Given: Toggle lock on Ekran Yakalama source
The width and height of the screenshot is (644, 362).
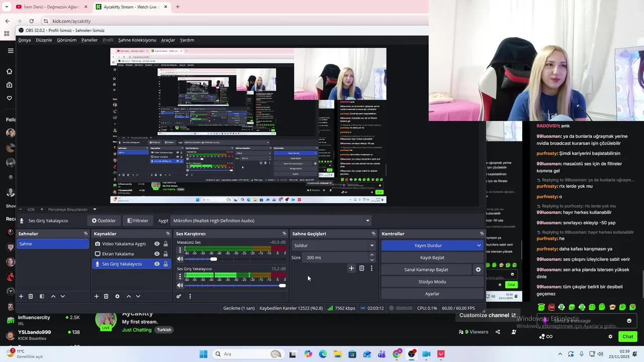Looking at the screenshot, I should pos(166,254).
